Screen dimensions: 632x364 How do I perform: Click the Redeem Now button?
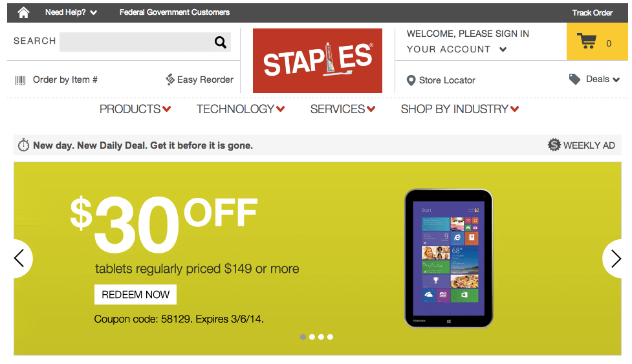135,295
